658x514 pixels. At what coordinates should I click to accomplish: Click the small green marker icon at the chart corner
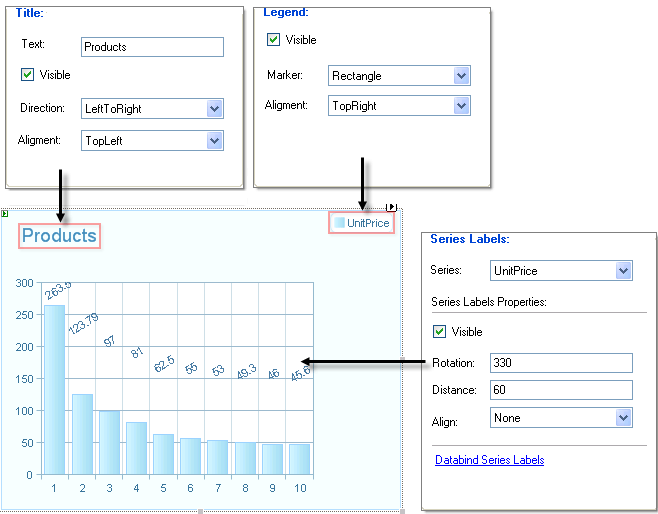pyautogui.click(x=5, y=214)
